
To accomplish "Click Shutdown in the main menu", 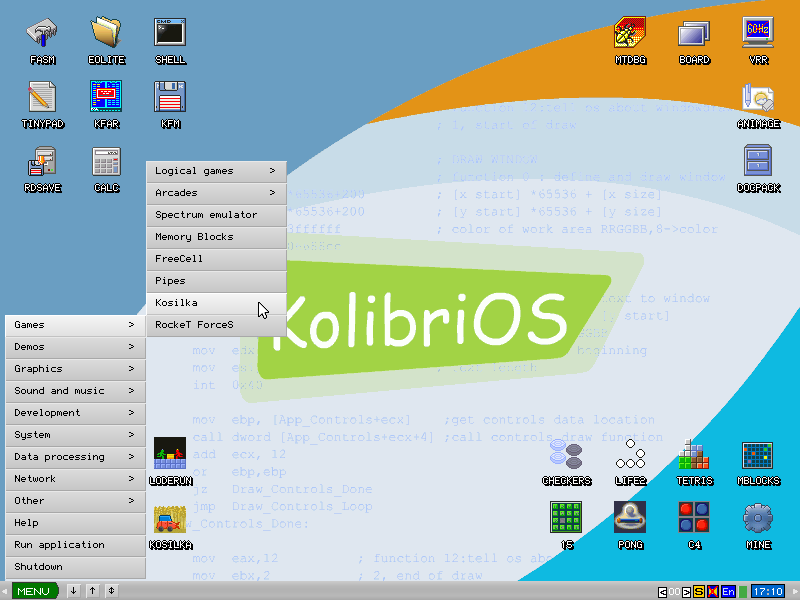I will [x=70, y=566].
